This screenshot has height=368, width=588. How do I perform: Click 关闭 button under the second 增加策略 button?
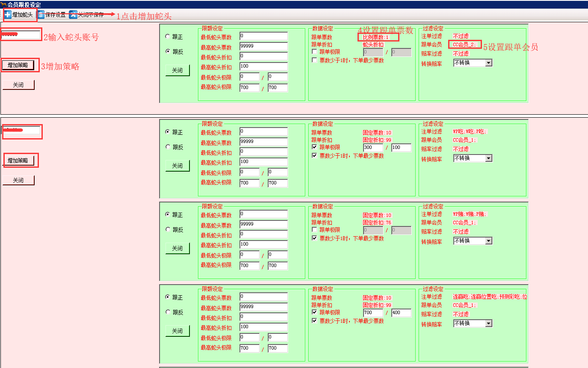18,181
